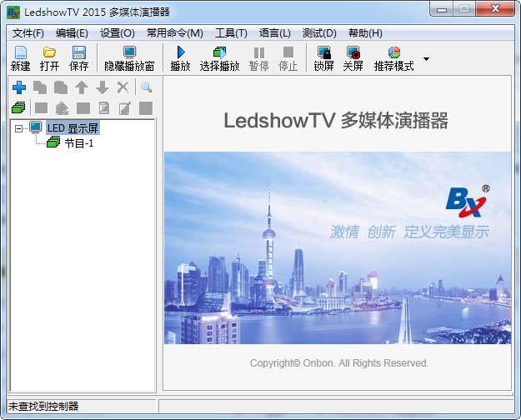
Task: Select the 节目-1 tree item
Action: pos(79,143)
